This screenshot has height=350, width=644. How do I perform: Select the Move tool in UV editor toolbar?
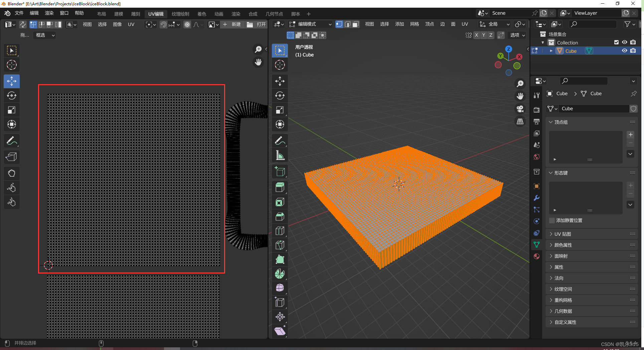[x=12, y=81]
